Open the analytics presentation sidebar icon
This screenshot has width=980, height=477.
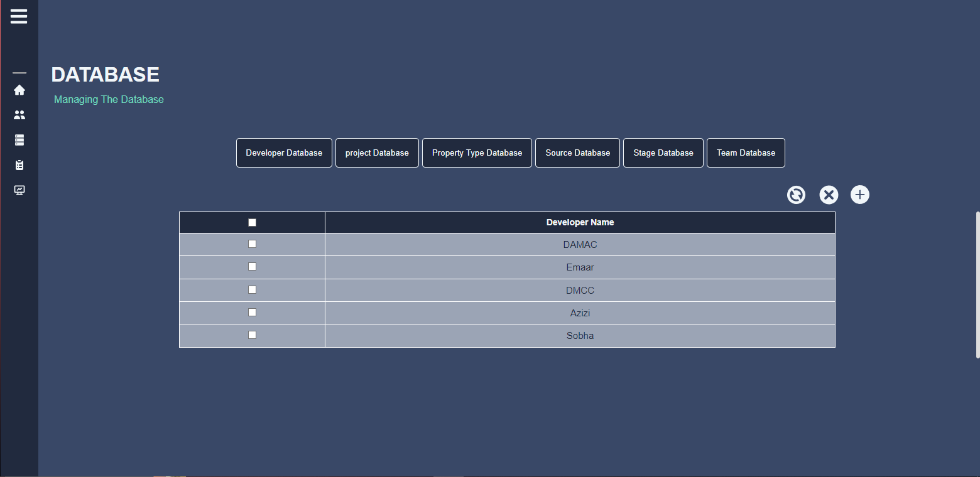(19, 190)
